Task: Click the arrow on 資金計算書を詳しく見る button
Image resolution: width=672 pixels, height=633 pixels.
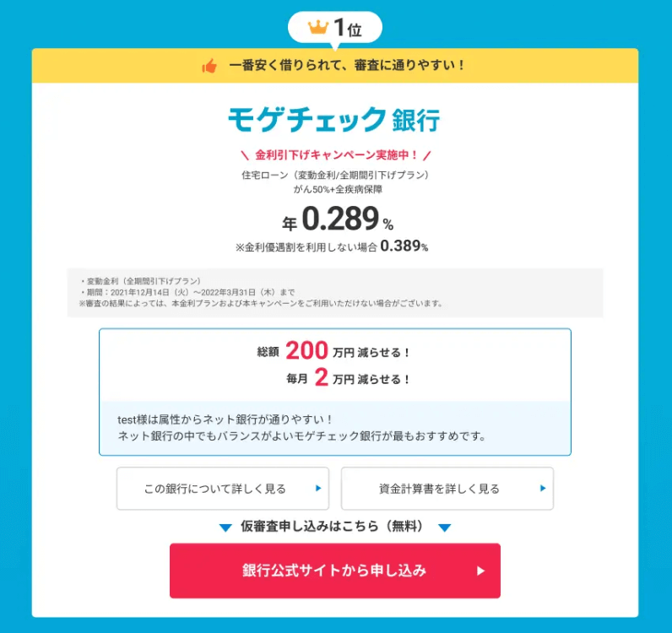Action: [543, 488]
